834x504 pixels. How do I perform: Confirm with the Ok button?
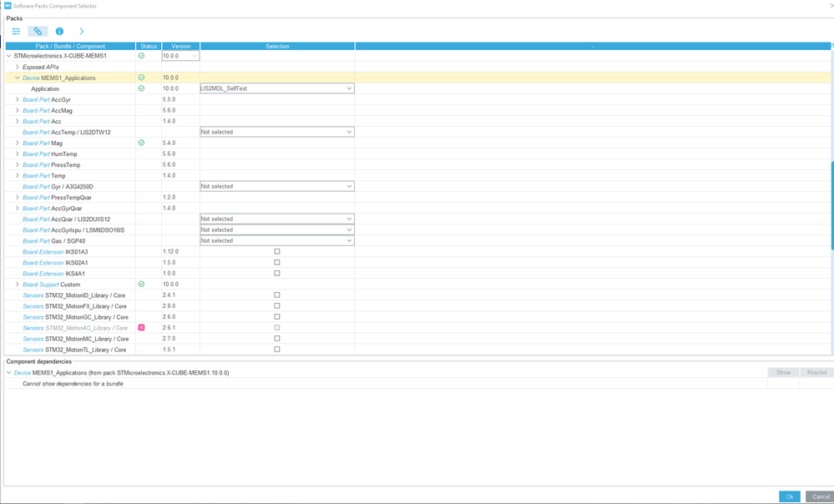coord(789,496)
